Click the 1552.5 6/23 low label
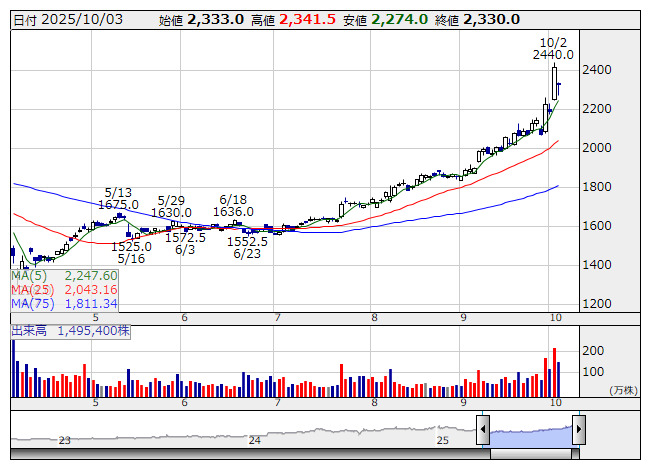 click(247, 247)
